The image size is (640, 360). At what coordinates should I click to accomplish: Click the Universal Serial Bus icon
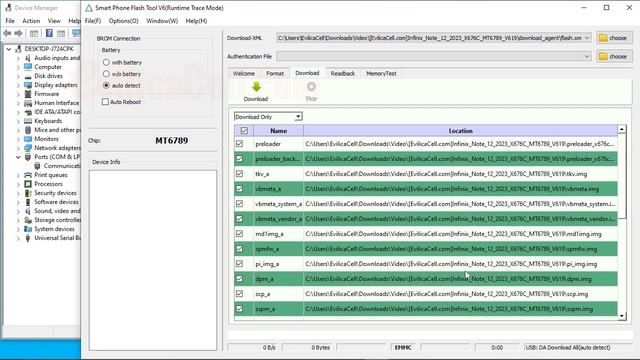(x=28, y=238)
